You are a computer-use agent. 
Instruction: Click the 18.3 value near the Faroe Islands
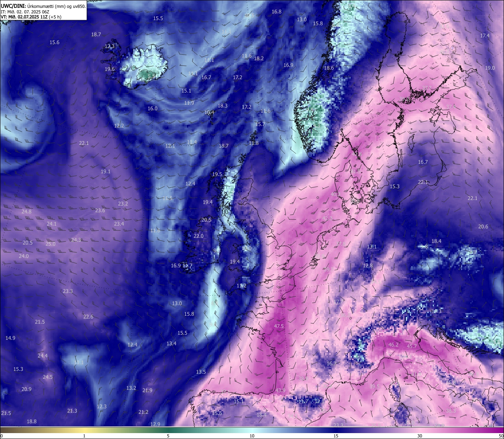(x=222, y=106)
